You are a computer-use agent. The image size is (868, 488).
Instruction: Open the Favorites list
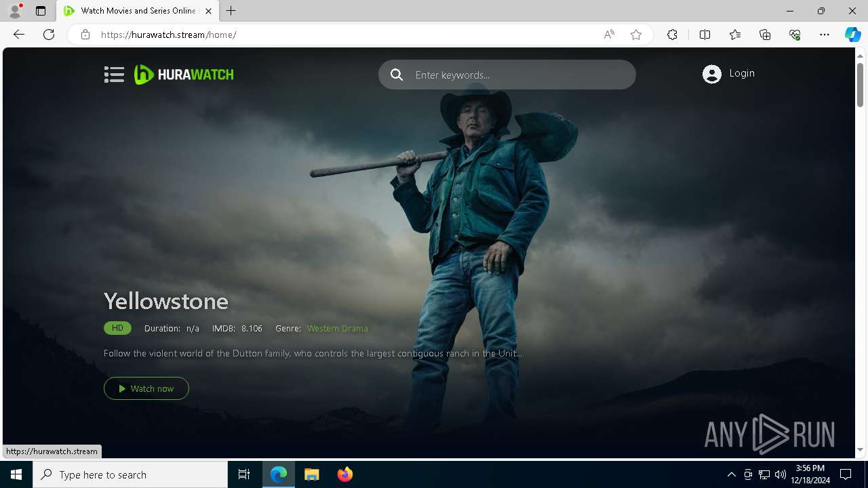click(x=735, y=35)
